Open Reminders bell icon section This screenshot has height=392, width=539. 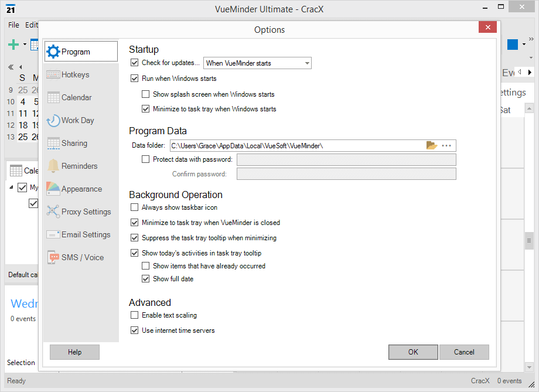tap(53, 166)
